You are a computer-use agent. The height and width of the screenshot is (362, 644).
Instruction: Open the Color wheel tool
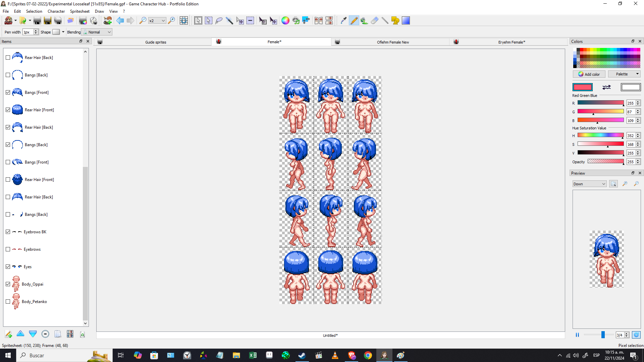285,20
